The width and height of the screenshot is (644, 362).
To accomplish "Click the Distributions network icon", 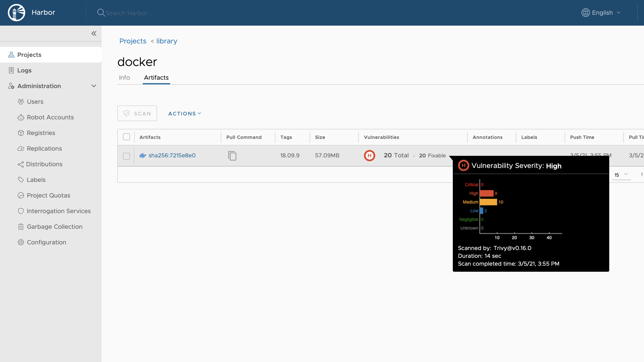I will click(21, 164).
